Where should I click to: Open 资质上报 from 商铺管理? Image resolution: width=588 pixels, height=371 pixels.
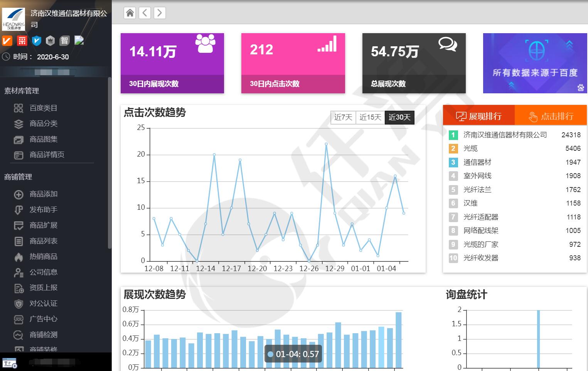42,288
